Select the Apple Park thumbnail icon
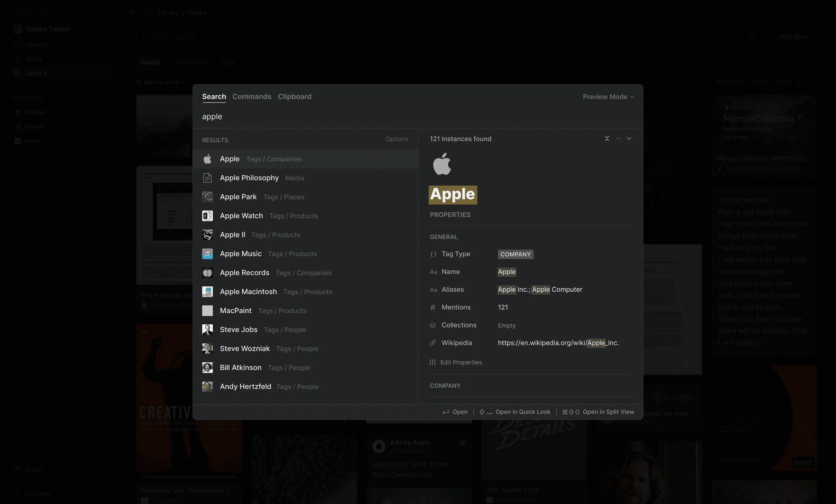 tap(207, 197)
